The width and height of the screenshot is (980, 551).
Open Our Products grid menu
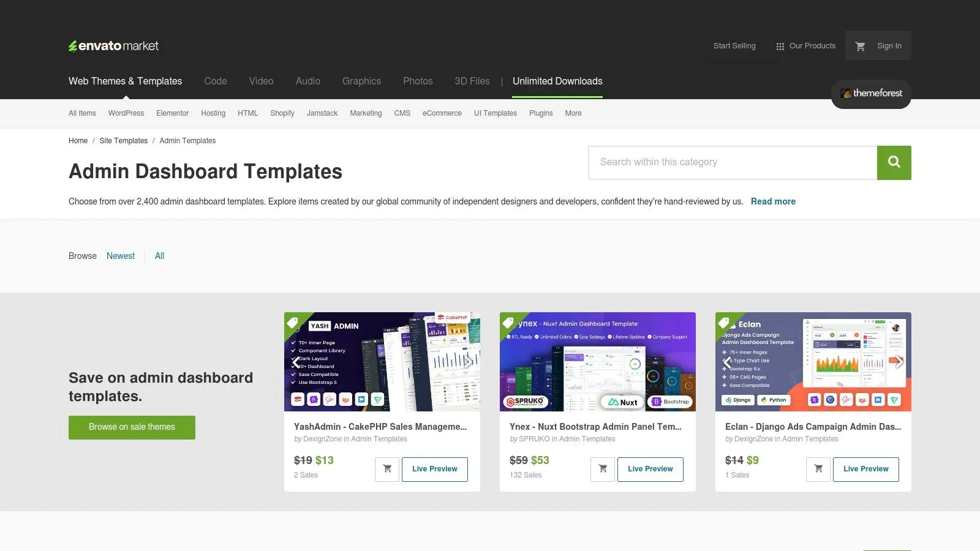tap(805, 46)
